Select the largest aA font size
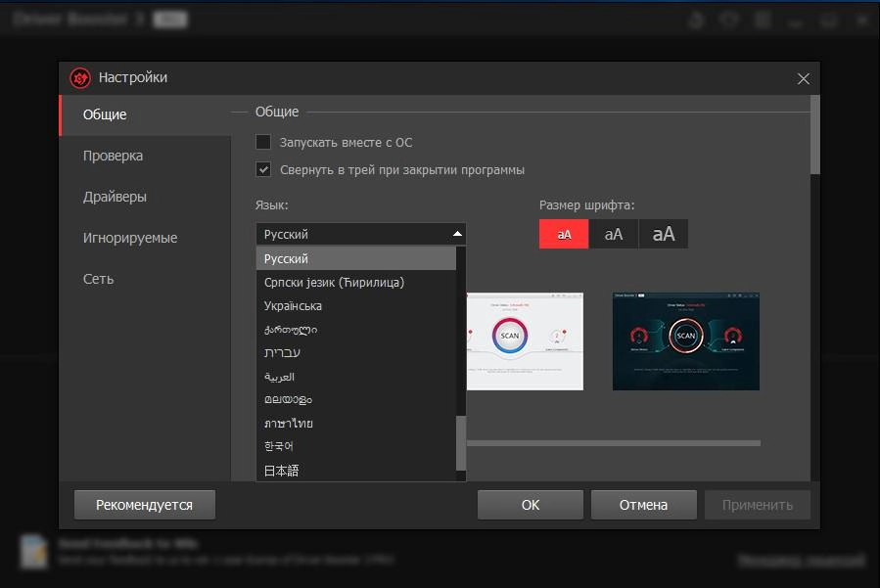The image size is (880, 588). pos(664,234)
